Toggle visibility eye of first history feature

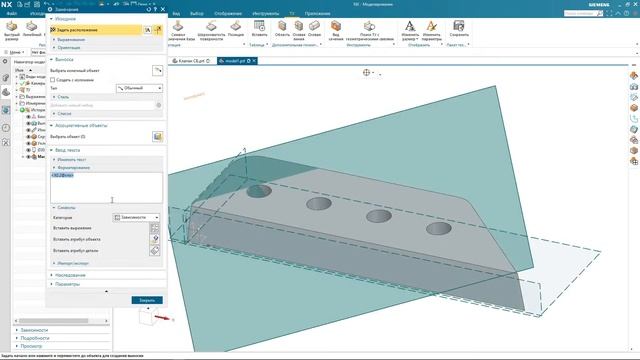(x=29, y=117)
